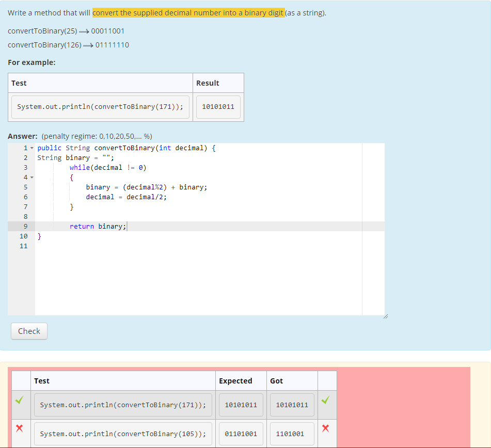Click the 'while(decimal != 0)' code line
Image resolution: width=491 pixels, height=448 pixels.
coord(108,168)
